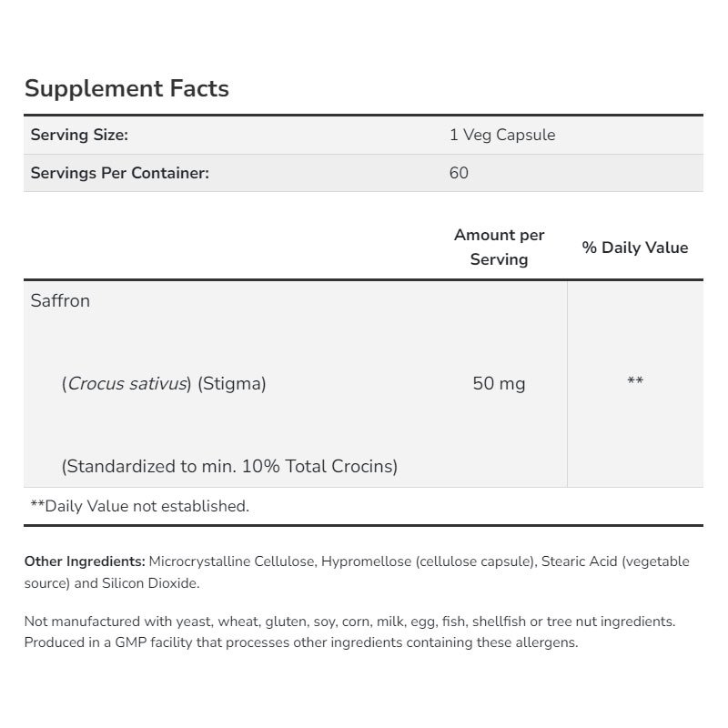Select the Saffron ingredient name

[x=60, y=300]
